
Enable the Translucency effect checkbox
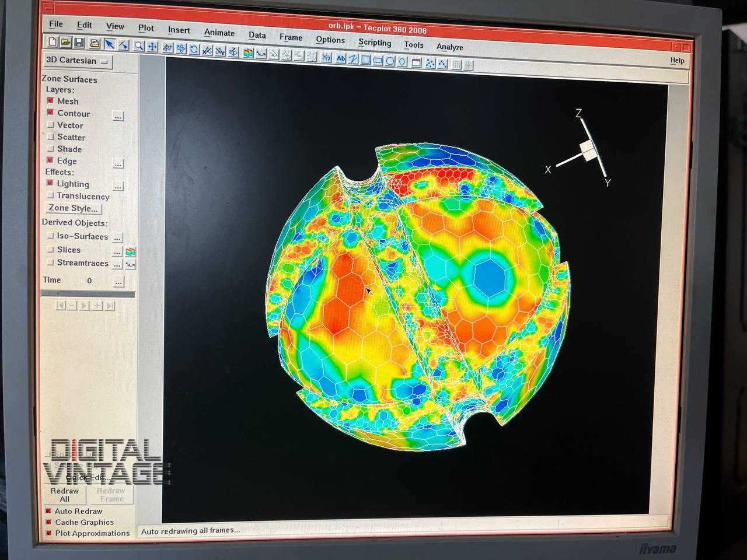(x=50, y=196)
